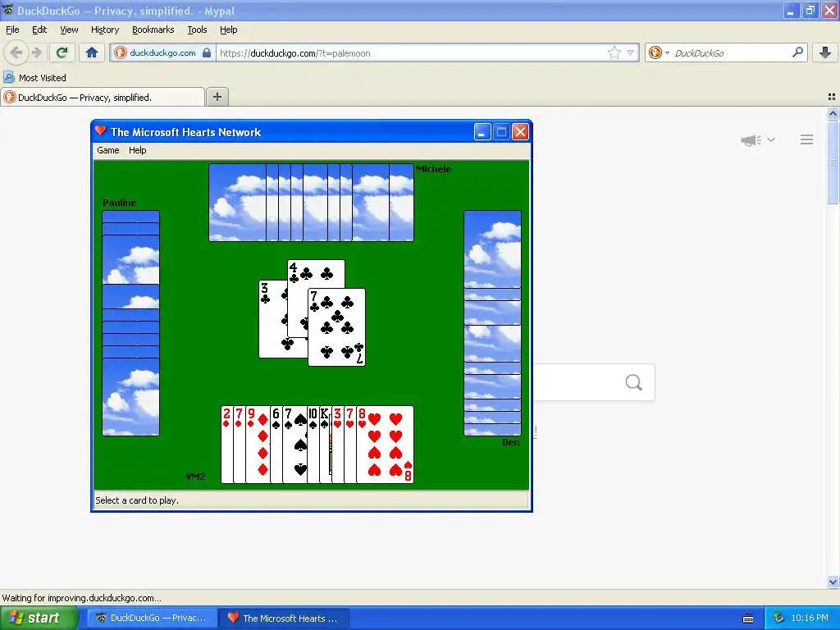Screen dimensions: 840x630
Task: Minimize the Microsoft Hearts Network window
Action: (482, 132)
